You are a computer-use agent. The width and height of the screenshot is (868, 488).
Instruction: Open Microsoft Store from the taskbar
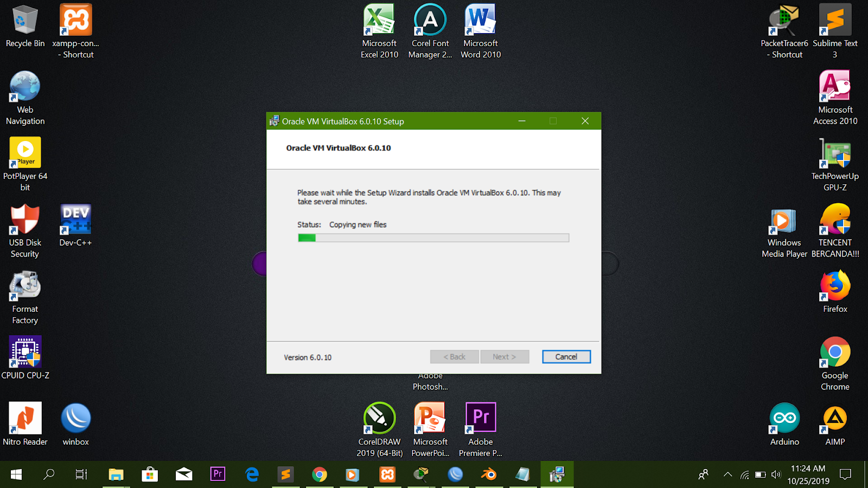pyautogui.click(x=150, y=474)
